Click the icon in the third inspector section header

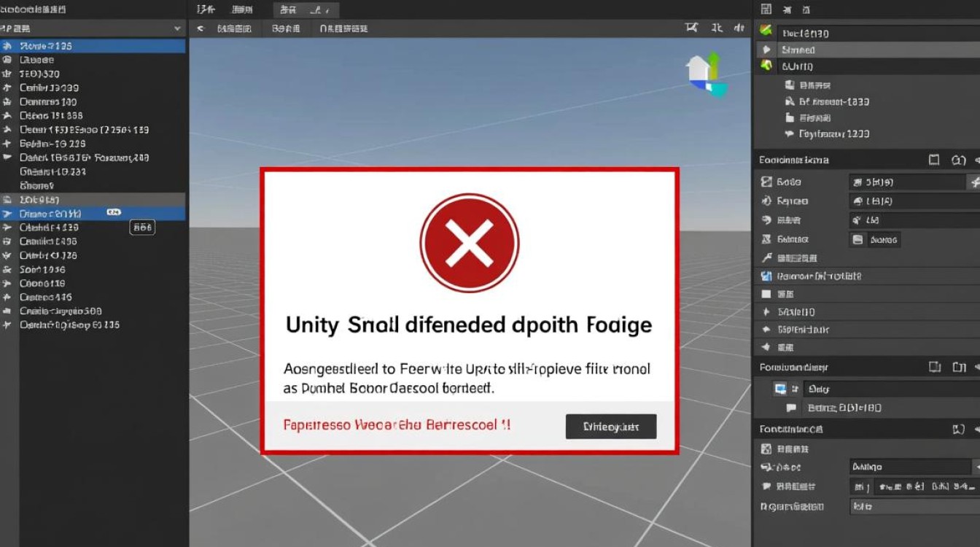[x=959, y=430]
